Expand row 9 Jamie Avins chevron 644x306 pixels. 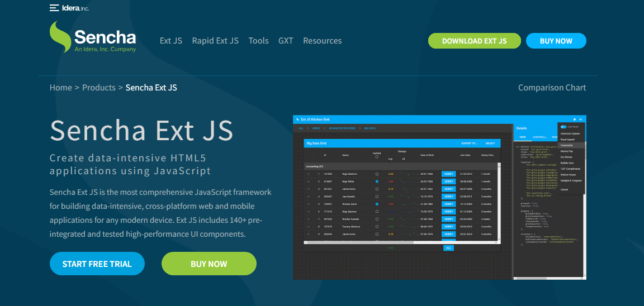(309, 234)
